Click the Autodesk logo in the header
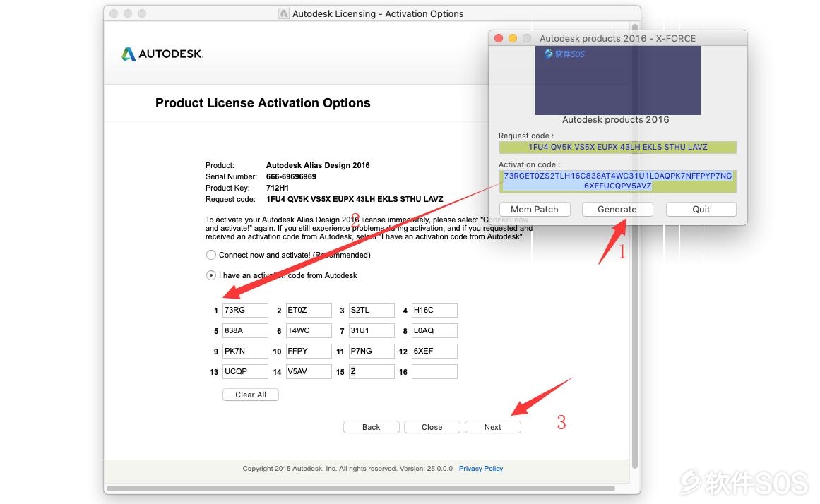820x504 pixels. click(162, 54)
